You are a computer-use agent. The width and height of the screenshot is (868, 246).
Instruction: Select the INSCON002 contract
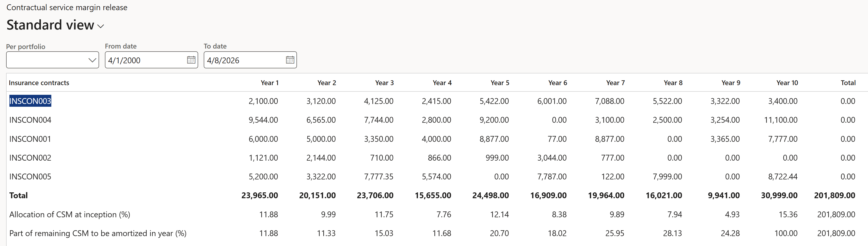tap(30, 158)
